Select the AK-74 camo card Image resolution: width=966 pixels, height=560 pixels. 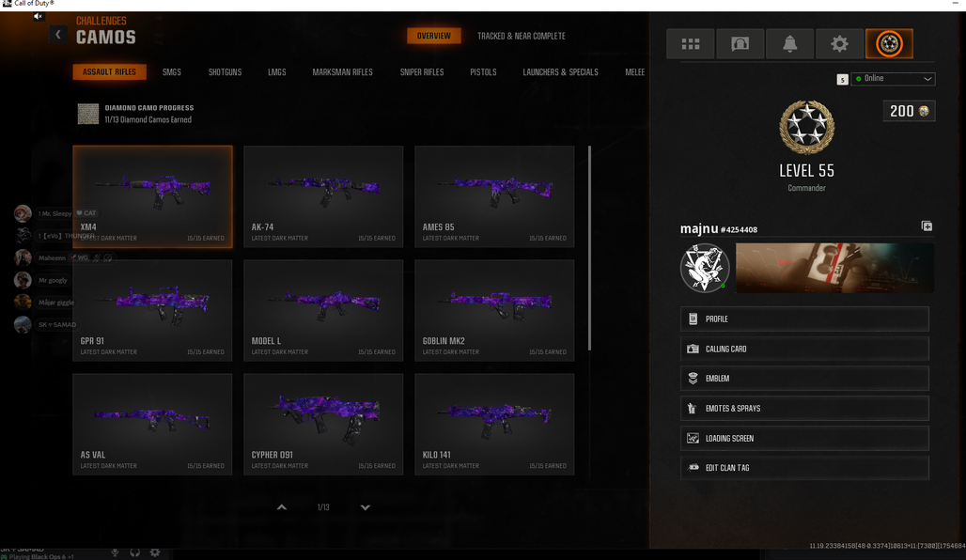(x=323, y=196)
